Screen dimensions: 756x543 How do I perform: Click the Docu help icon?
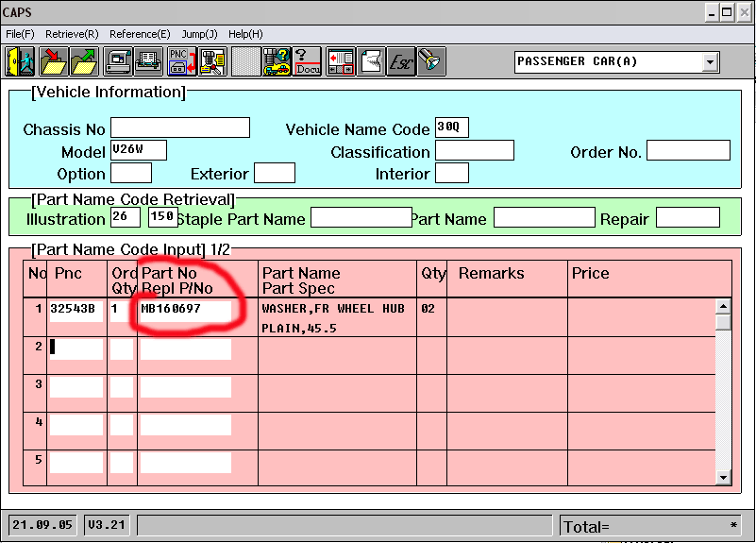[x=308, y=61]
